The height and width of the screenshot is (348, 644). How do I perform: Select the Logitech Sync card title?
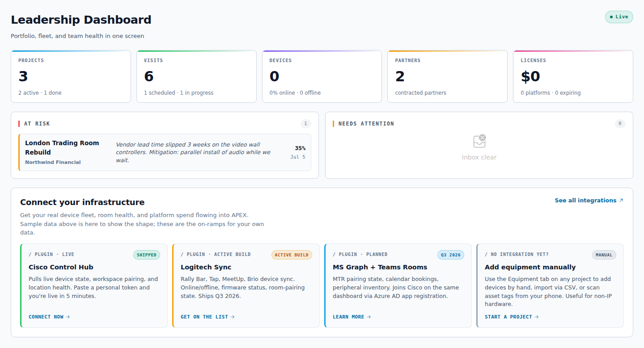click(x=206, y=267)
